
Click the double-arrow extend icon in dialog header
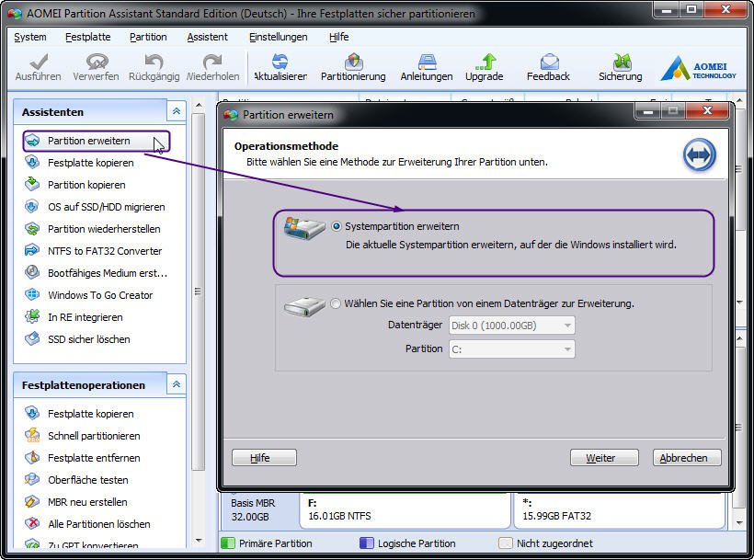point(699,154)
